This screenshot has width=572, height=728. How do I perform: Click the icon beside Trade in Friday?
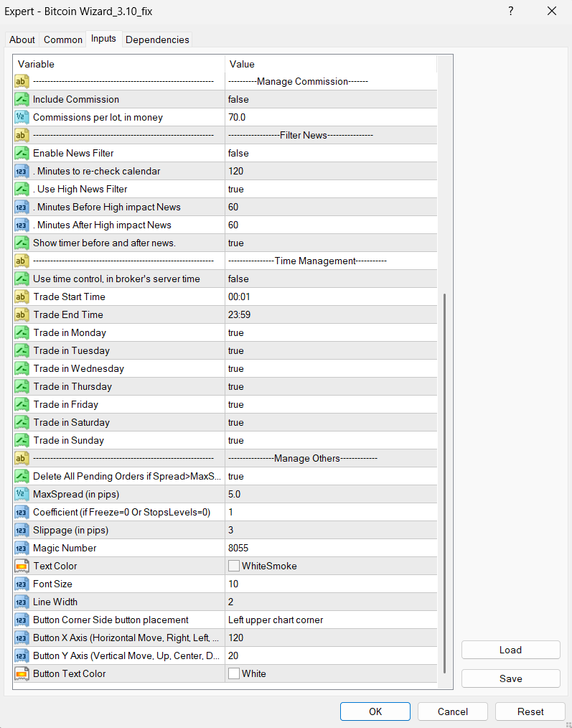point(22,404)
